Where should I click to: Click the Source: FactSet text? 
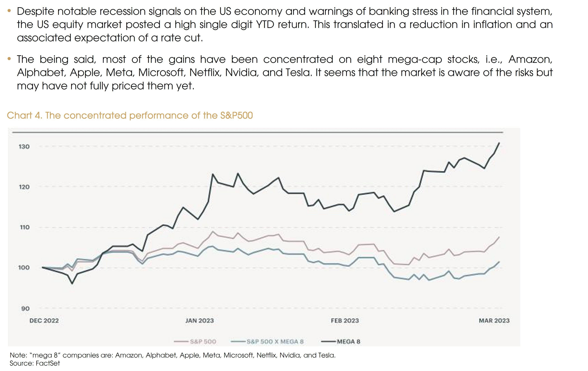tap(35, 363)
